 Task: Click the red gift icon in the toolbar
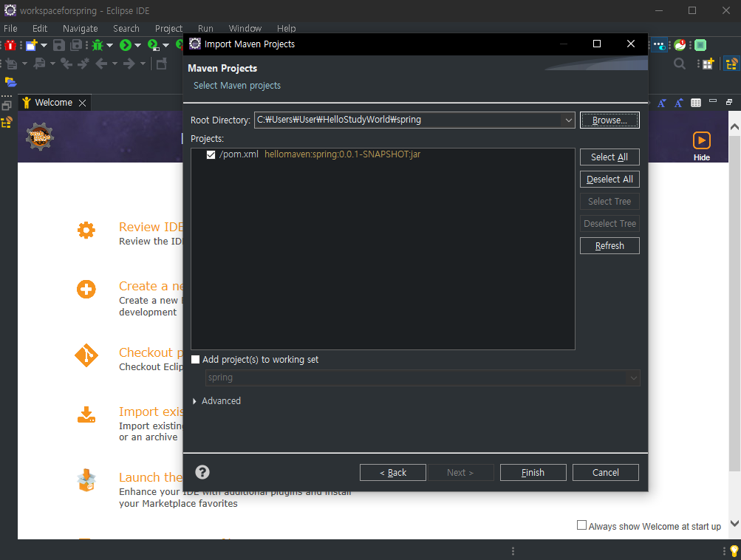coord(10,45)
